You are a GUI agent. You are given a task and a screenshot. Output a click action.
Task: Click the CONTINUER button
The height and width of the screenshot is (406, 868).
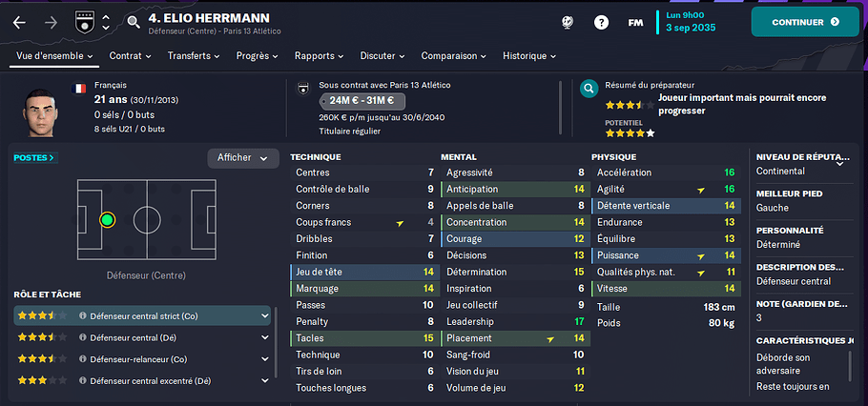click(x=805, y=22)
